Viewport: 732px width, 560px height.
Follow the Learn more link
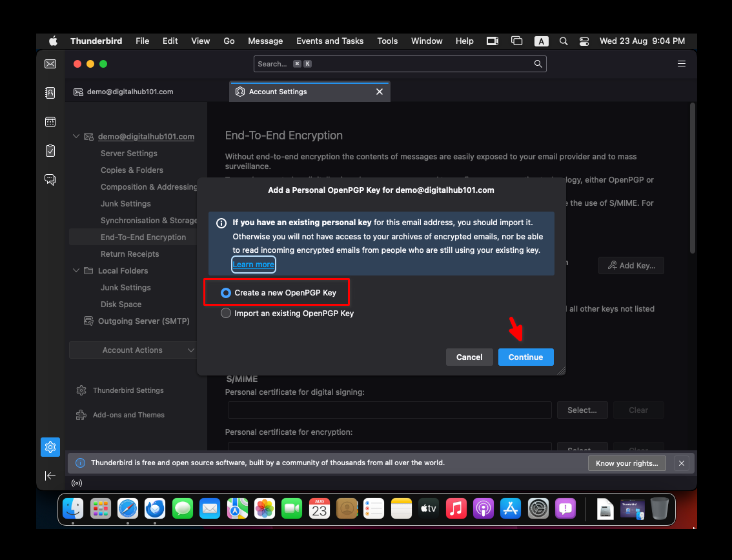point(254,265)
